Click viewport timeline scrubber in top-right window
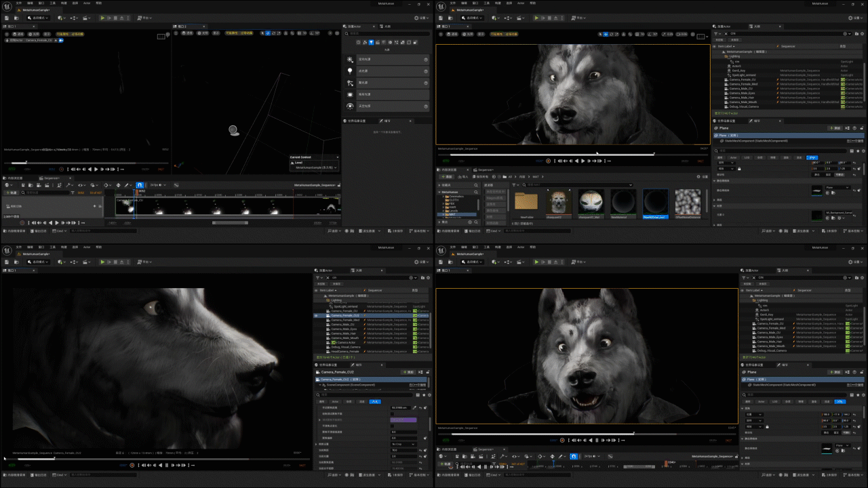The height and width of the screenshot is (488, 868). [653, 155]
